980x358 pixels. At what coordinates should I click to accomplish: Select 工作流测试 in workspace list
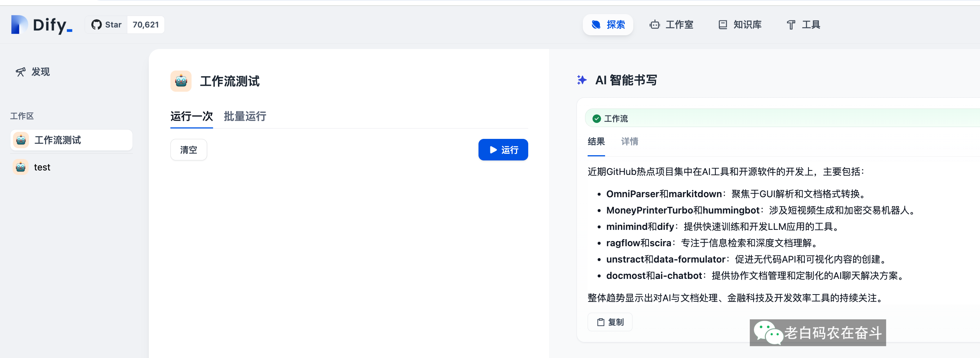coord(72,140)
